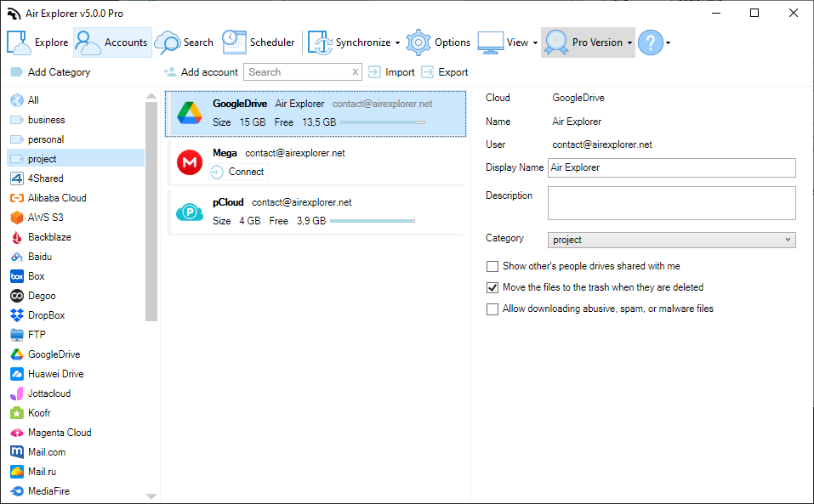Click the Synchronize icon
This screenshot has width=814, height=504.
320,42
